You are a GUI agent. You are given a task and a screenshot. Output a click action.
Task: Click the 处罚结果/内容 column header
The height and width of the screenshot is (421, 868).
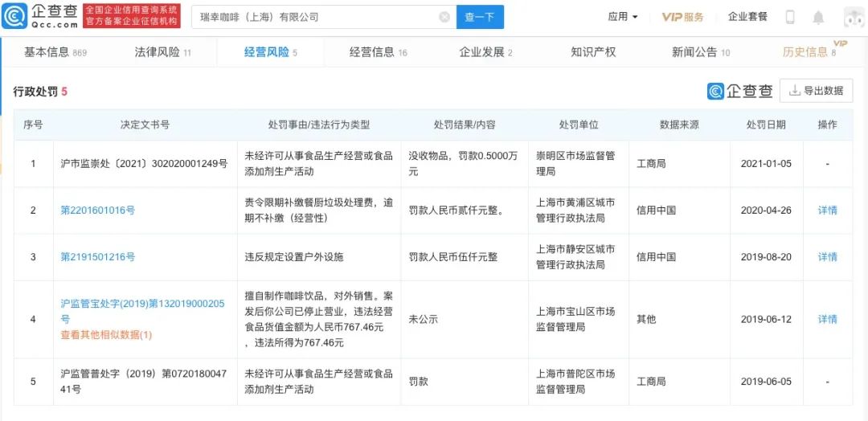point(465,125)
